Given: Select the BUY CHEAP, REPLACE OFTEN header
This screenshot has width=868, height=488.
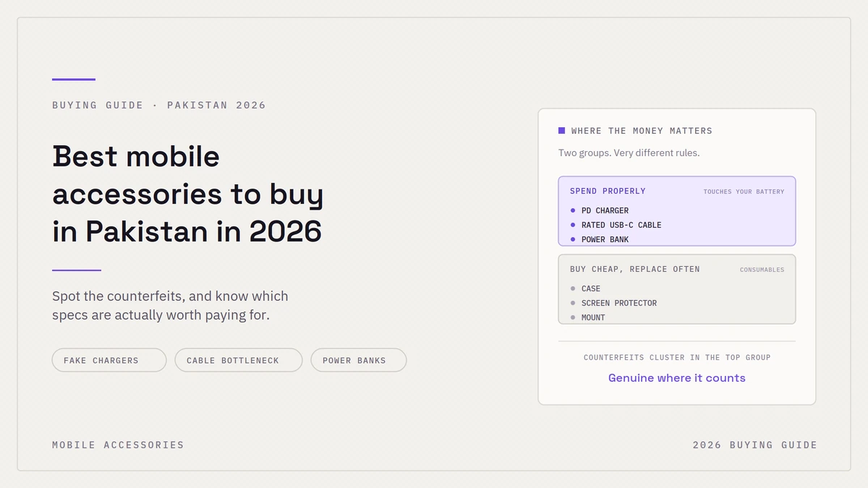Looking at the screenshot, I should pyautogui.click(x=635, y=269).
